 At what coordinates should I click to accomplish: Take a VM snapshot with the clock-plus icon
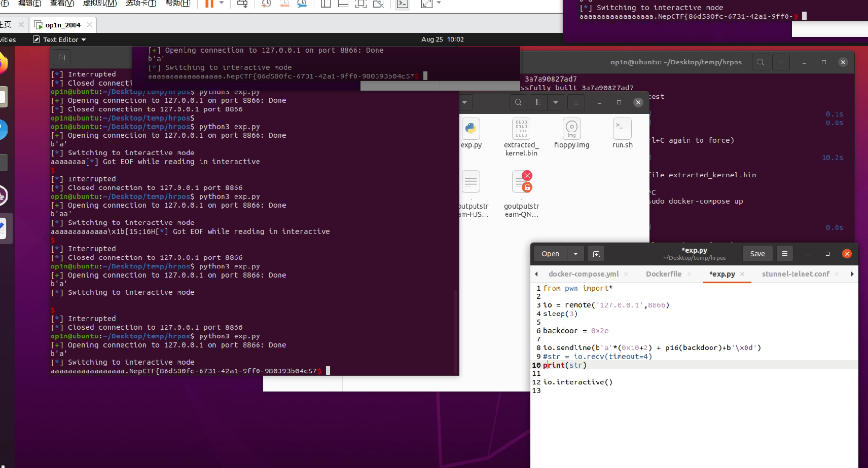click(x=266, y=4)
